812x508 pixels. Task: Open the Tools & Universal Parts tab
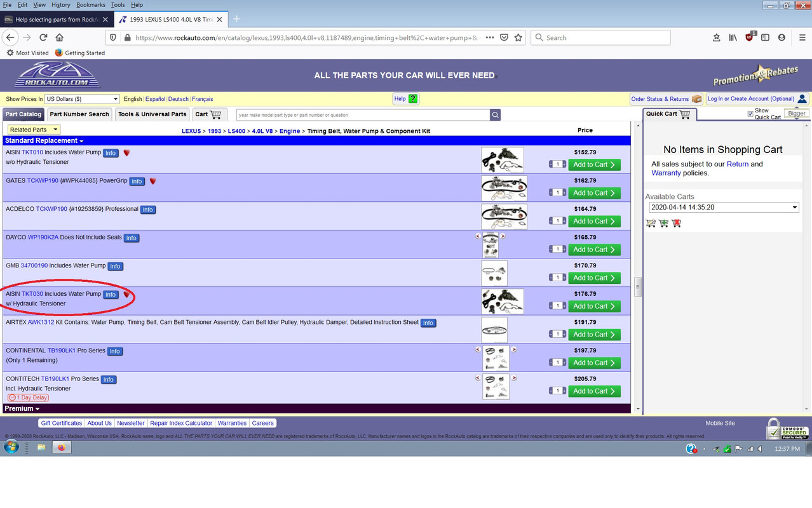click(x=152, y=114)
